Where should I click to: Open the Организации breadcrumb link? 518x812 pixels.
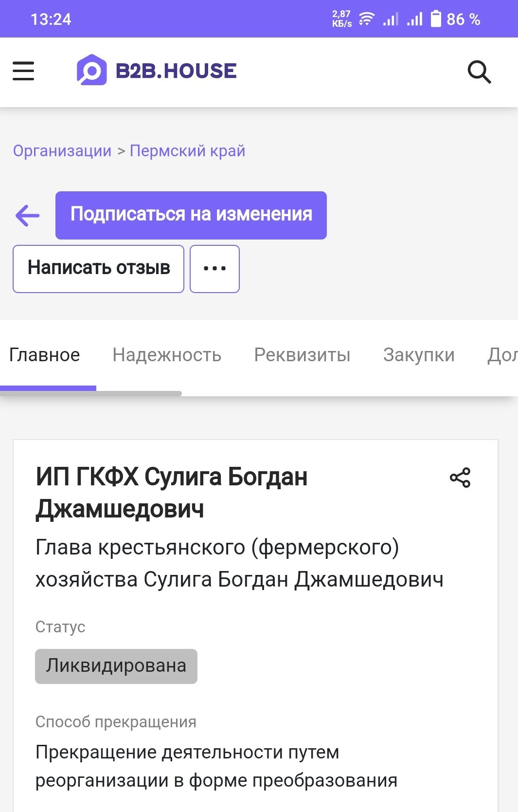click(x=62, y=151)
